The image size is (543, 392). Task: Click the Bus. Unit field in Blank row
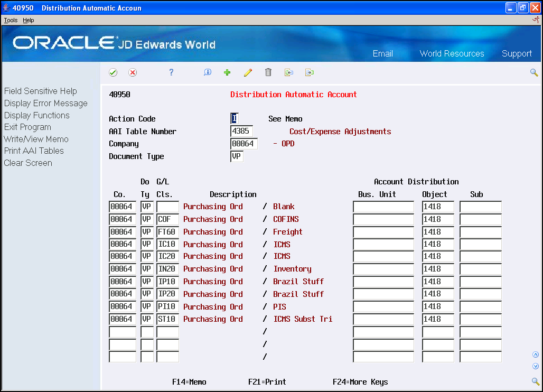pyautogui.click(x=383, y=207)
